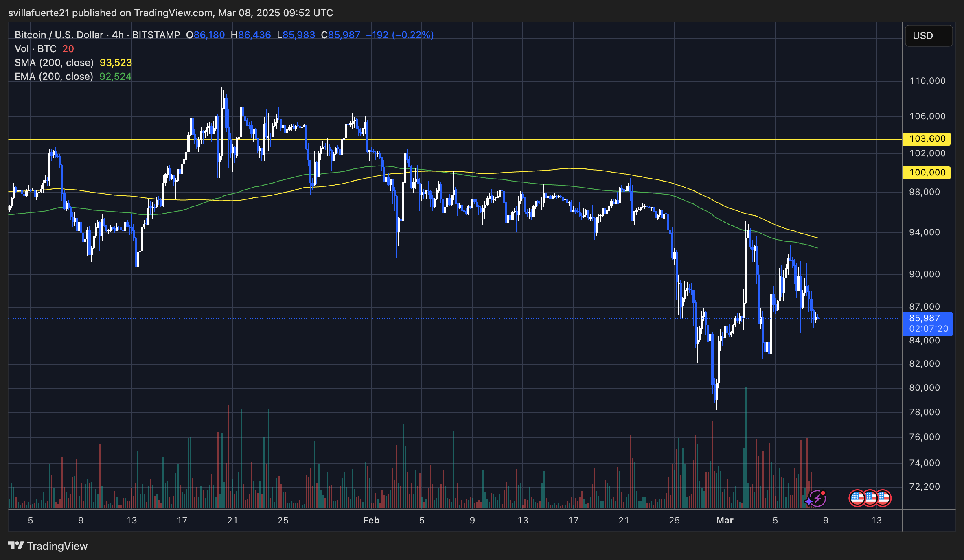Click the yellow 103,600 price level label
This screenshot has height=560, width=964.
(927, 139)
